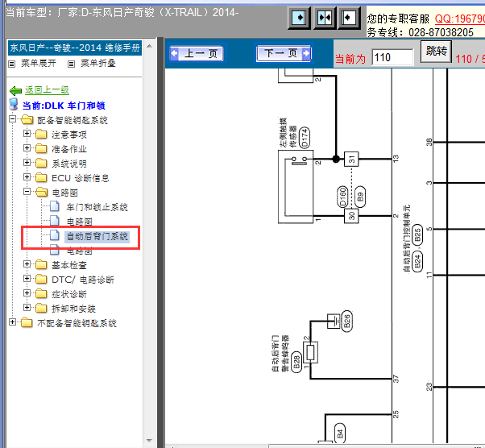Screen dimensions: 485x448
Task: Click the green back arrow icon
Action: pos(15,90)
